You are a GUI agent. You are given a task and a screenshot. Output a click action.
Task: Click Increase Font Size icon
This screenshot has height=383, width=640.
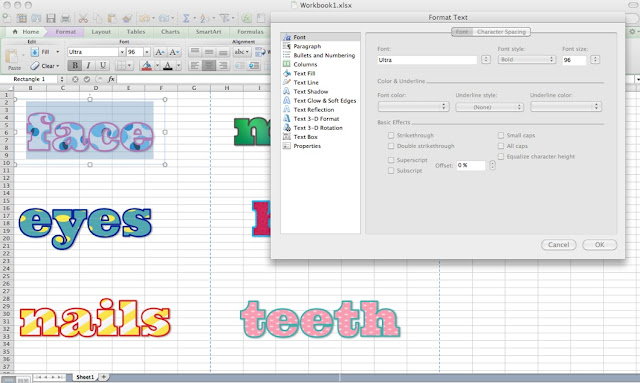(x=160, y=52)
